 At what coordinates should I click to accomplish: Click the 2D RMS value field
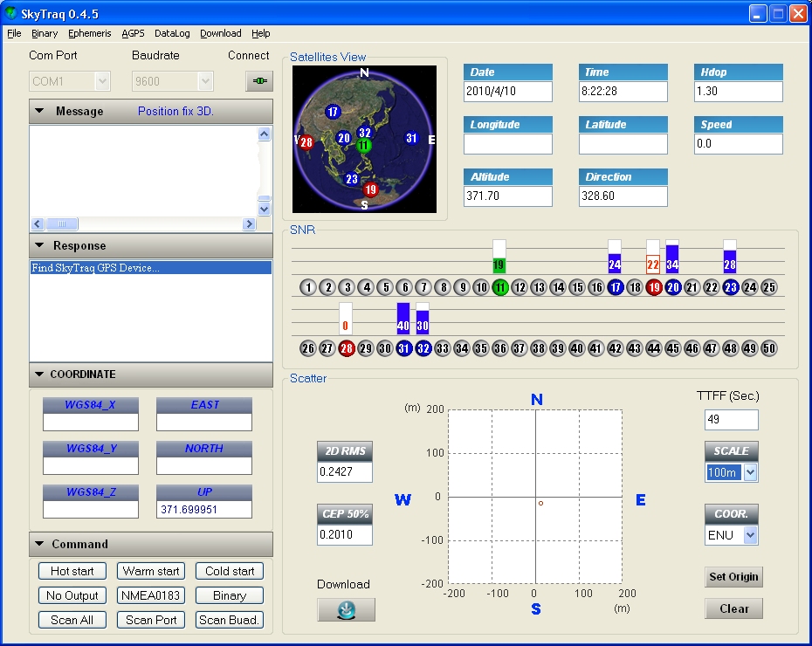(344, 471)
